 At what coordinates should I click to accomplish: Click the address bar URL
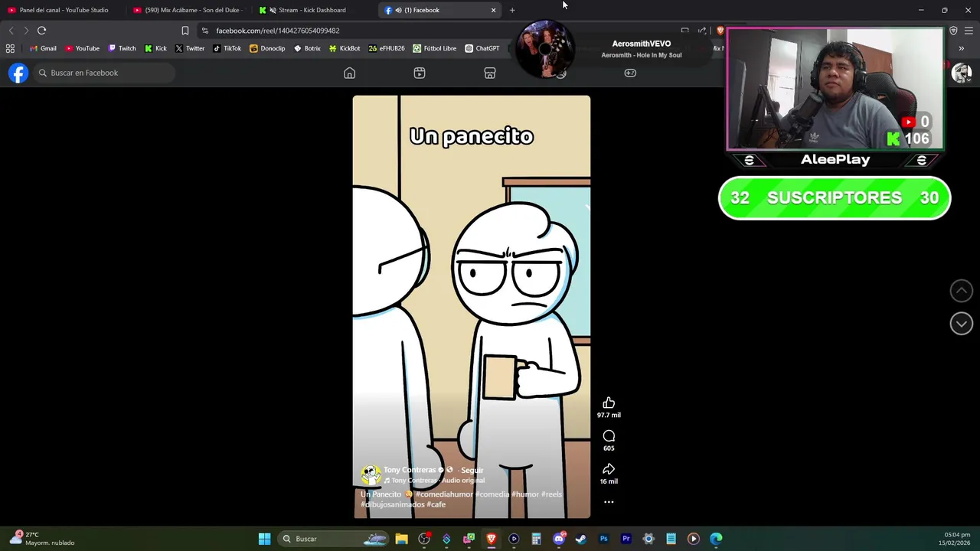[277, 31]
